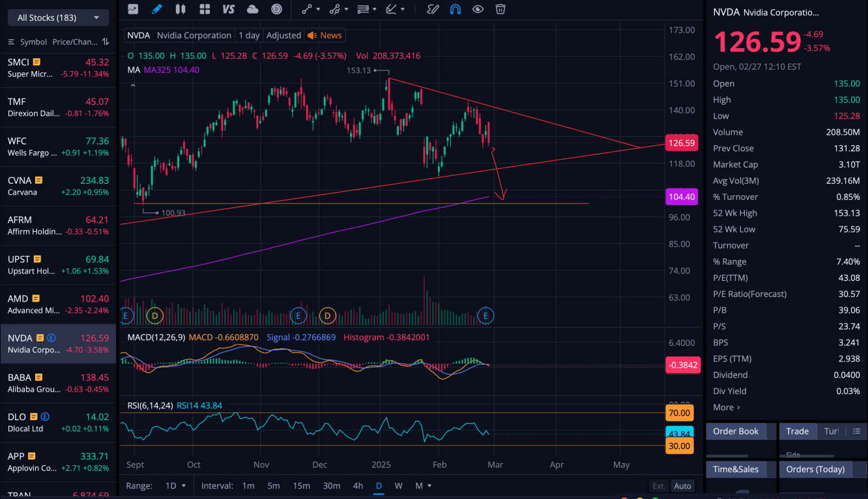868x499 pixels.
Task: Select the WFC Wells Fargo watchlist row
Action: pyautogui.click(x=59, y=147)
